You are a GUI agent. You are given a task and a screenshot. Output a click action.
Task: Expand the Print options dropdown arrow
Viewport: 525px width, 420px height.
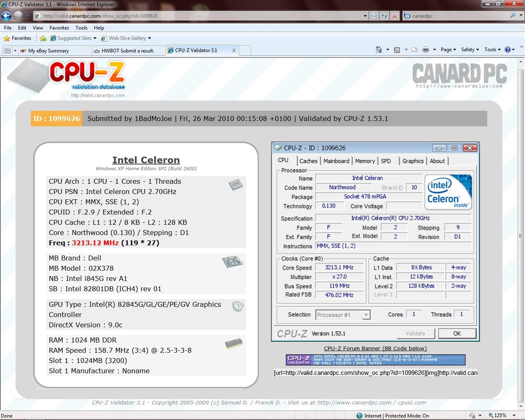434,50
